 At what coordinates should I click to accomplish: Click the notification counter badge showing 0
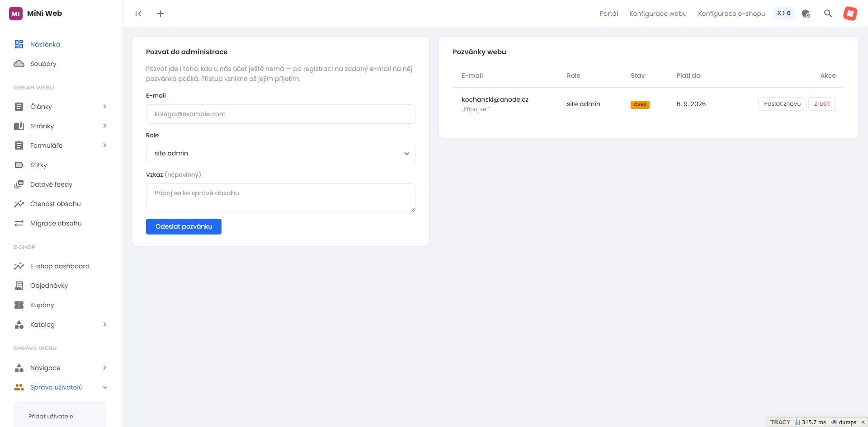click(x=784, y=14)
